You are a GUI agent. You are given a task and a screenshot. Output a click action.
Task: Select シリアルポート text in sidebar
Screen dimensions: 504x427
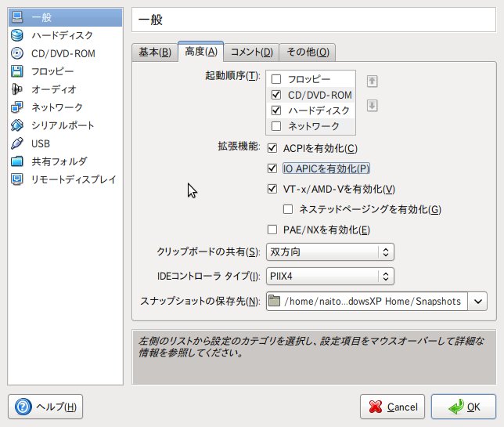pos(63,125)
